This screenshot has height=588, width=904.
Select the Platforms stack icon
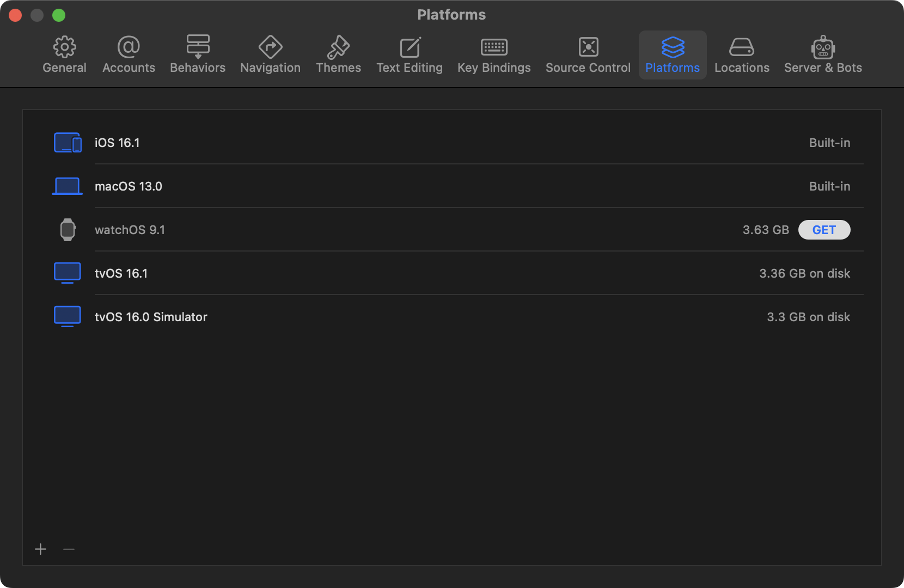(x=673, y=47)
